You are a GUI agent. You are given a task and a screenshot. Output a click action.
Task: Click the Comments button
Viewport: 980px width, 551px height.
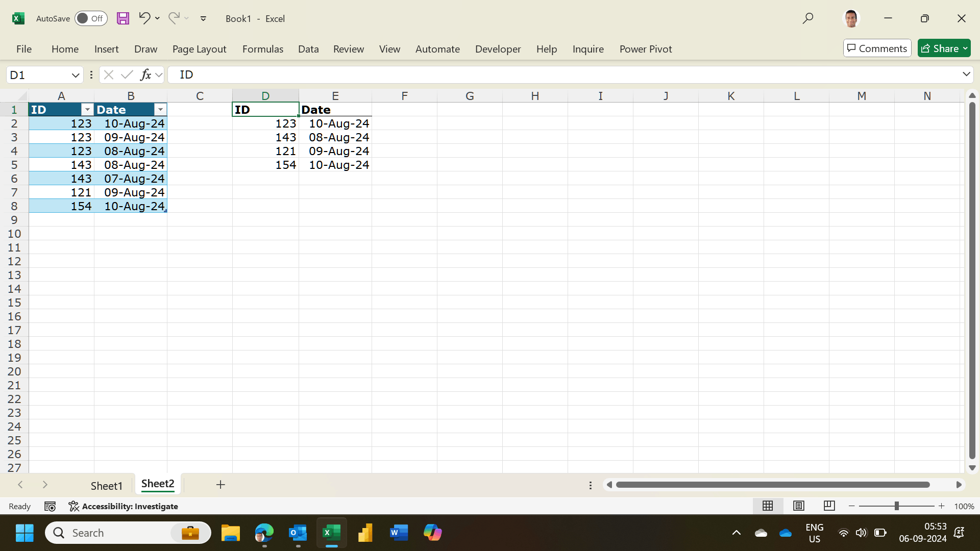[877, 48]
